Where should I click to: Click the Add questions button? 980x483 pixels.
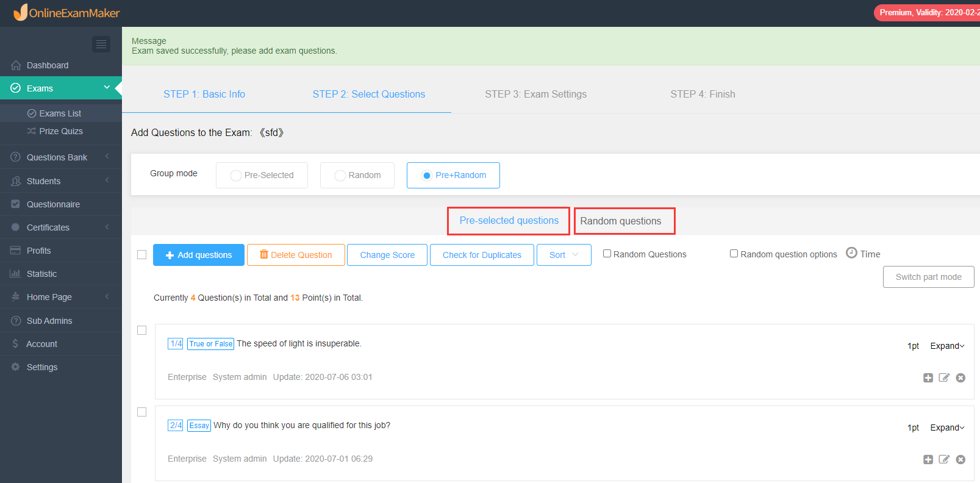tap(199, 255)
